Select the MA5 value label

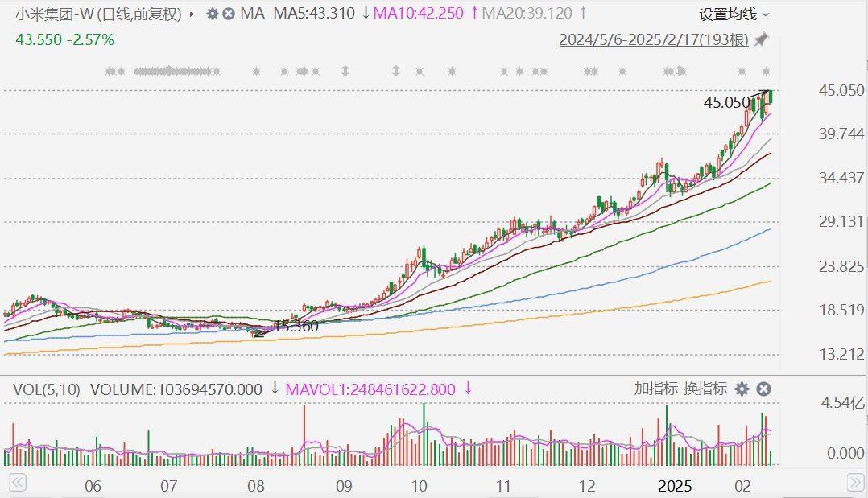click(314, 14)
